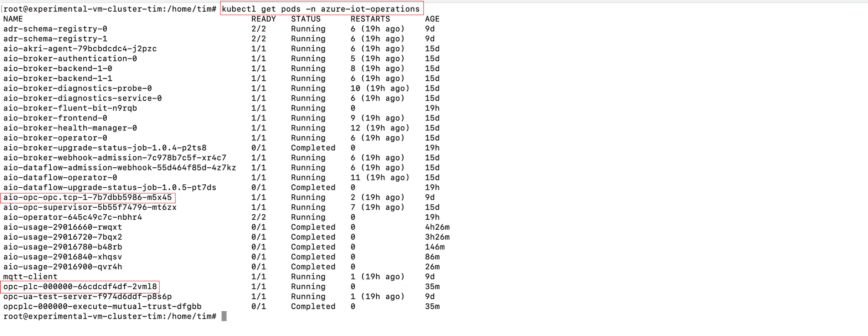
Task: Click pod opc-plc-000000-66cdcdf4df-2vml8
Action: (x=80, y=287)
